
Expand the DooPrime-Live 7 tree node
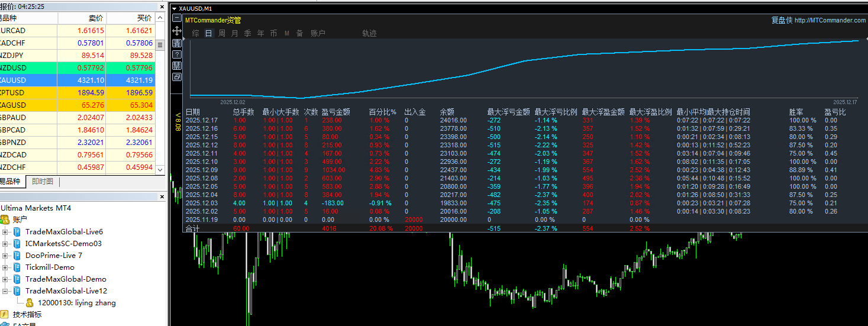[5, 255]
